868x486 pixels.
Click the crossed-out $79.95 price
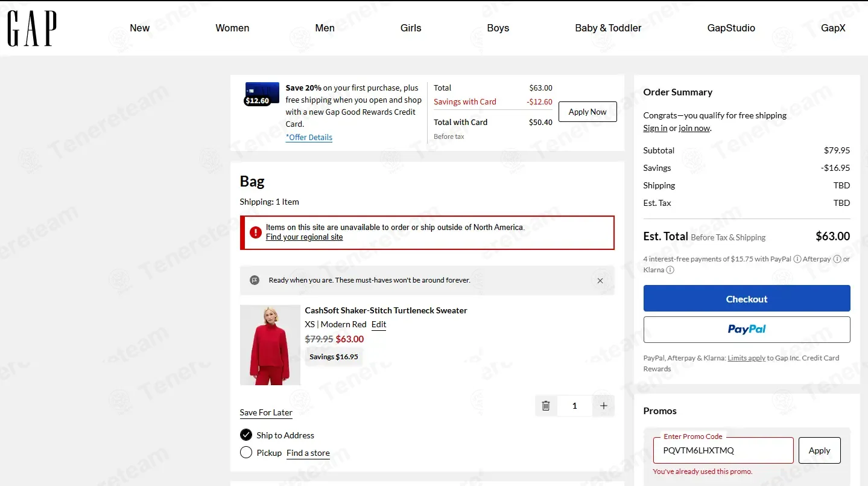click(319, 339)
